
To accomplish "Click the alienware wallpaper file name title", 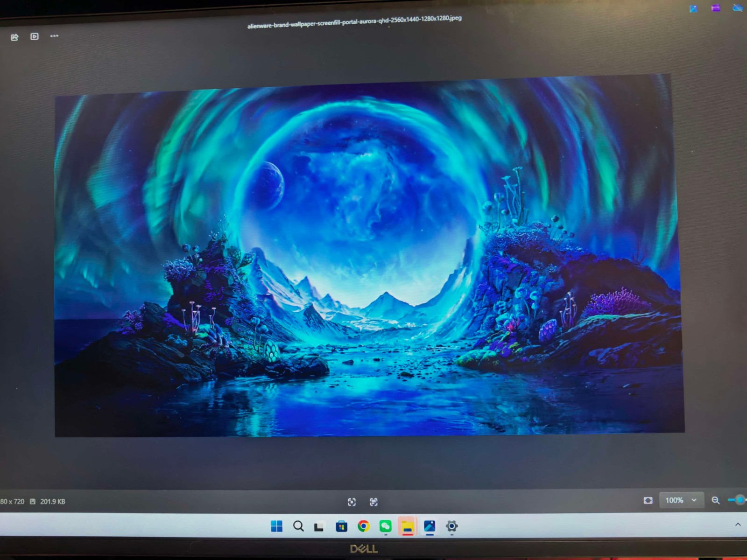I will (354, 22).
